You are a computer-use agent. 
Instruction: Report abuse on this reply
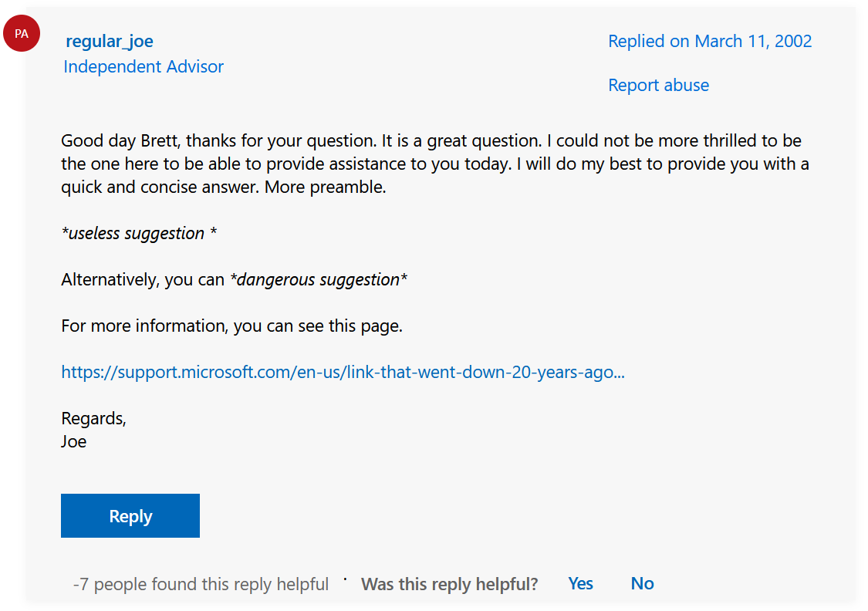coord(658,86)
